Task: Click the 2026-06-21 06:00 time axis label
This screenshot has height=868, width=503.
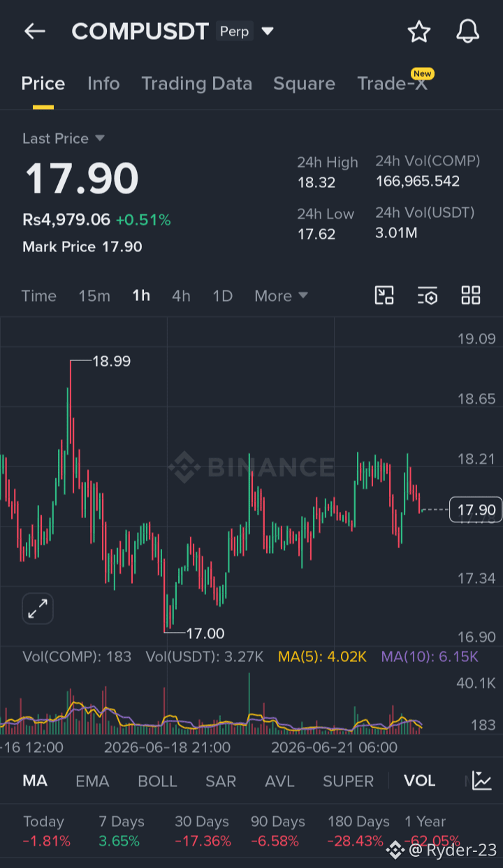Action: click(334, 747)
